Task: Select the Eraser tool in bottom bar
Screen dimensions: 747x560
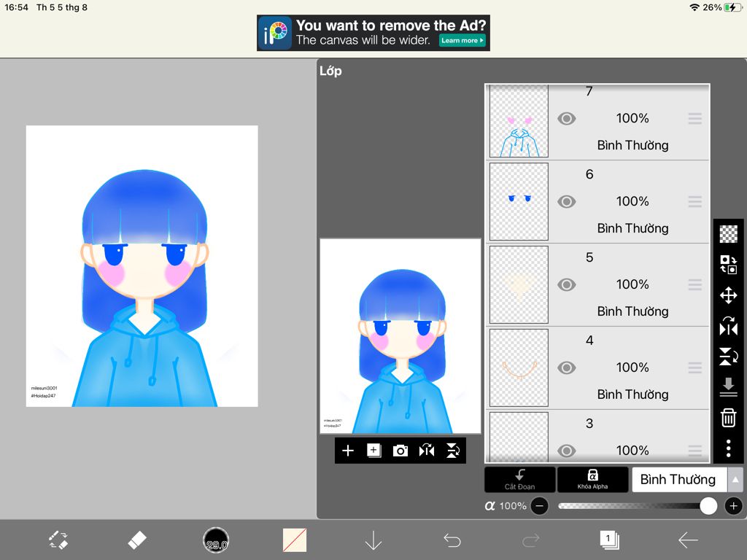Action: 137,540
